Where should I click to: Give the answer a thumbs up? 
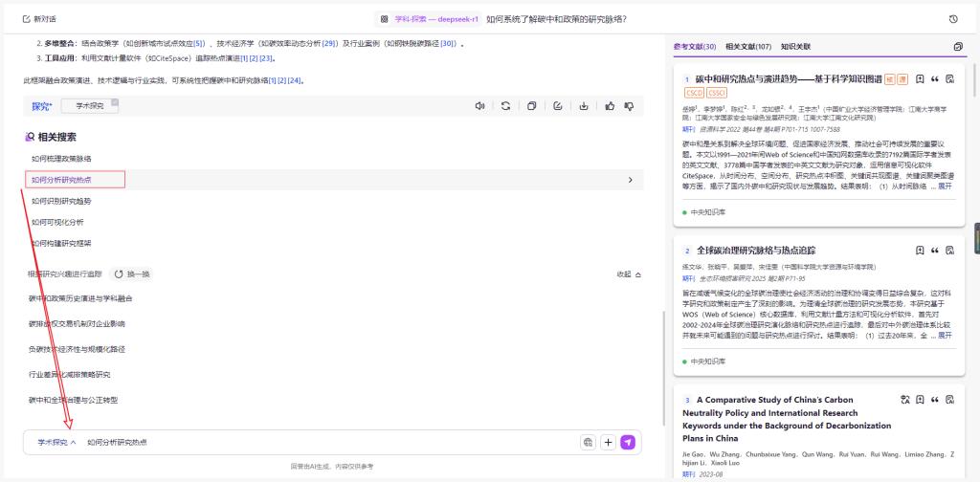[x=610, y=106]
